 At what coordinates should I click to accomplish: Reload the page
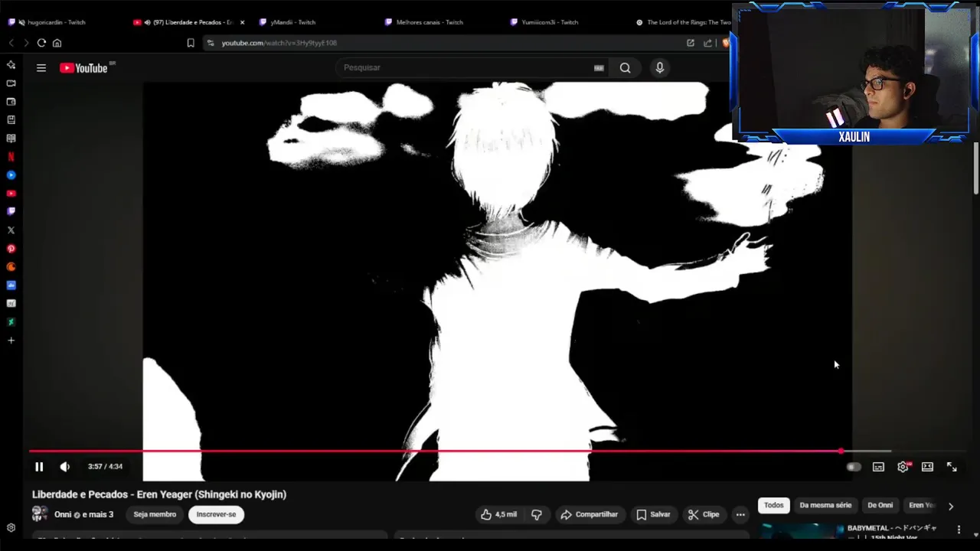[x=41, y=43]
